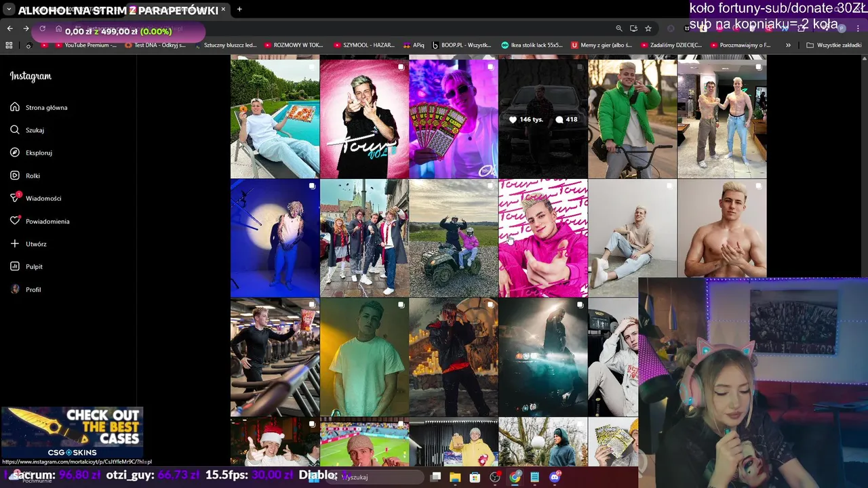Bookmark this page with the star
Image resolution: width=868 pixels, height=488 pixels.
tap(648, 28)
